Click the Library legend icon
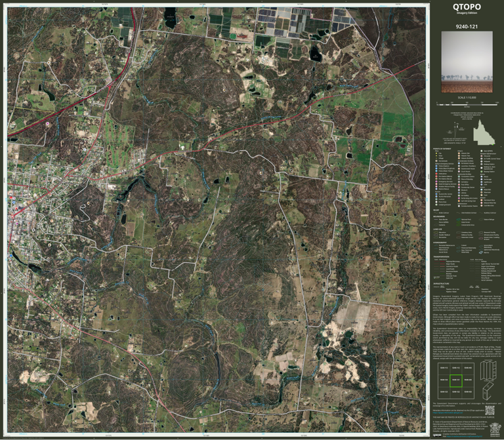Image resolution: width=504 pixels, height=440 pixels. pyautogui.click(x=459, y=193)
